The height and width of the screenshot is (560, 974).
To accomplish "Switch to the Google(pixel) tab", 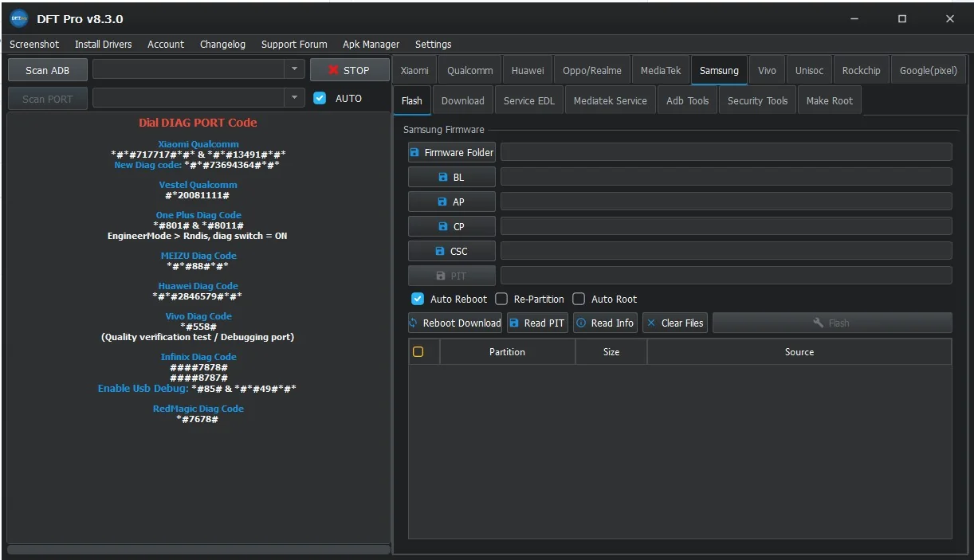I will tap(929, 70).
